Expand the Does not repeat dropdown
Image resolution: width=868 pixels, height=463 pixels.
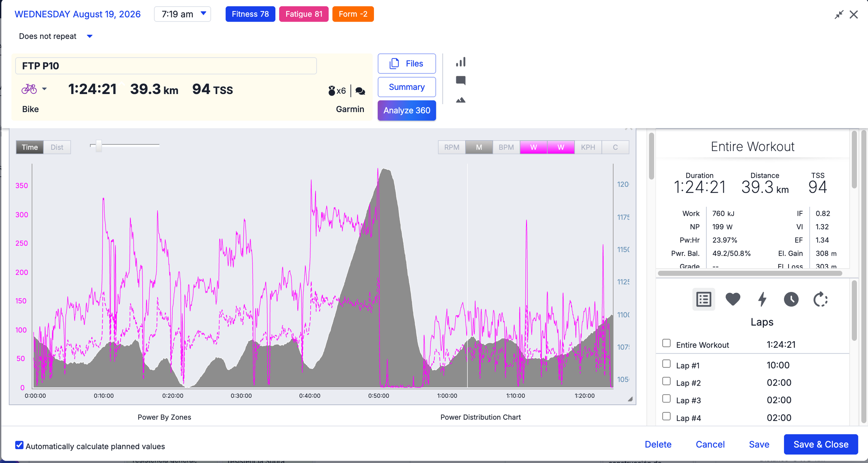56,36
